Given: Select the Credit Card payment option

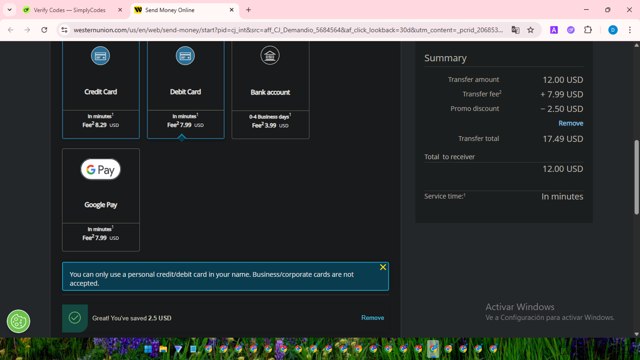Looking at the screenshot, I should coord(100,90).
